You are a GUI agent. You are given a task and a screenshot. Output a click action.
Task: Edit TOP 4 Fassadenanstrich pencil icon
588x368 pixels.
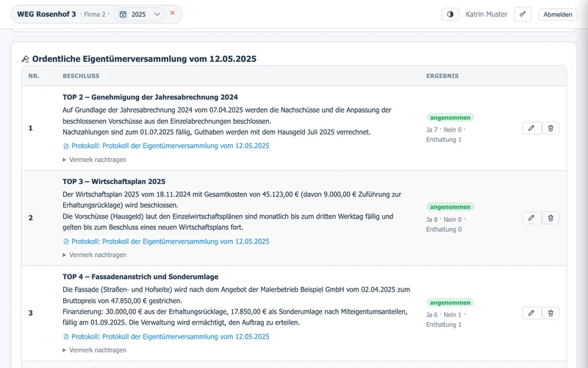pyautogui.click(x=531, y=313)
